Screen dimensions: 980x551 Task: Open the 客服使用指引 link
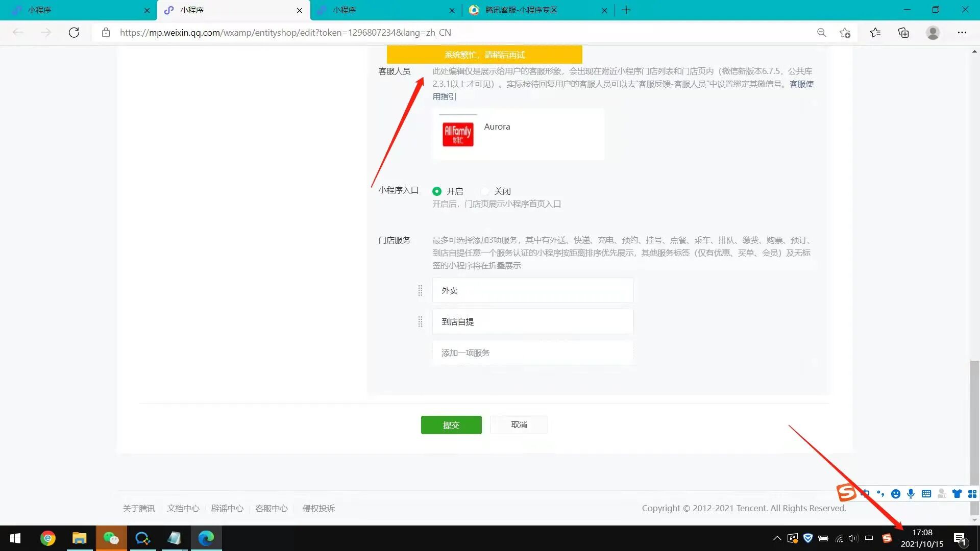click(801, 84)
